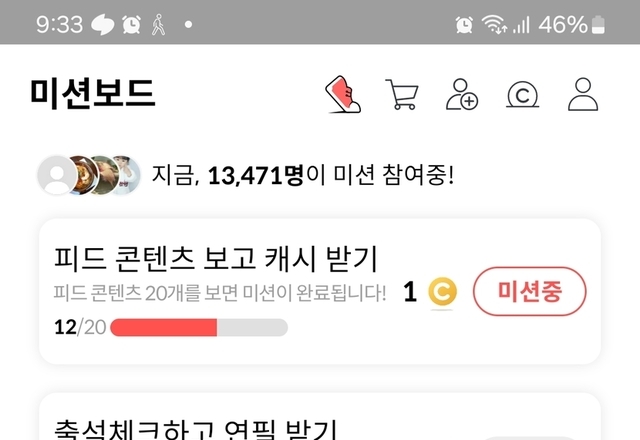This screenshot has width=640, height=440.
Task: Tap the left alarm clock status icon
Action: click(x=131, y=24)
